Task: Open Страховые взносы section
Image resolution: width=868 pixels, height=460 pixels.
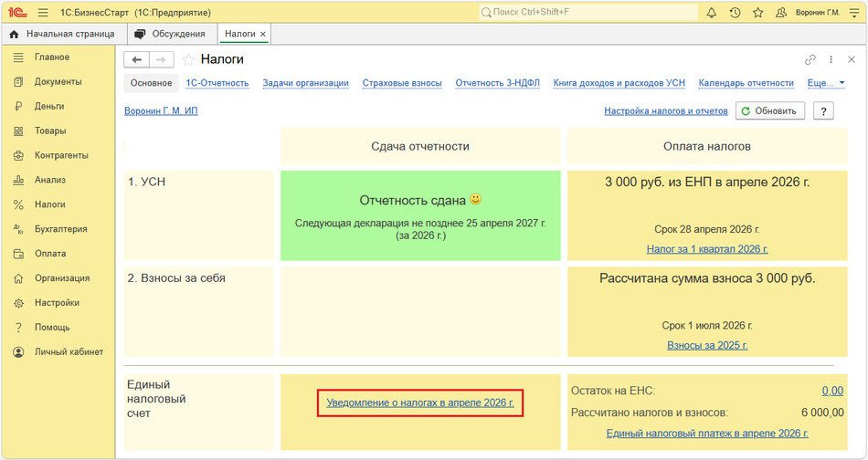Action: click(x=402, y=83)
